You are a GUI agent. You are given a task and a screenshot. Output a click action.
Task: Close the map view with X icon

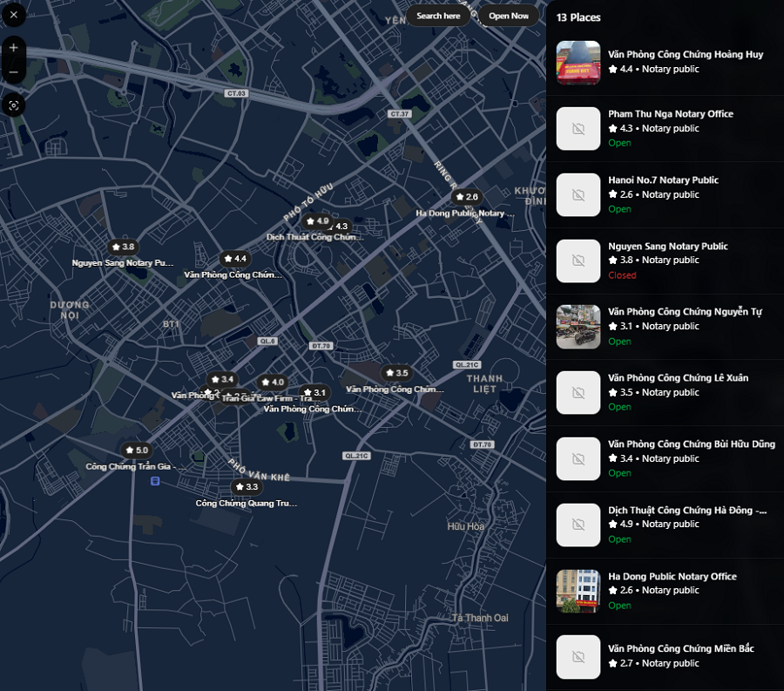pos(13,15)
